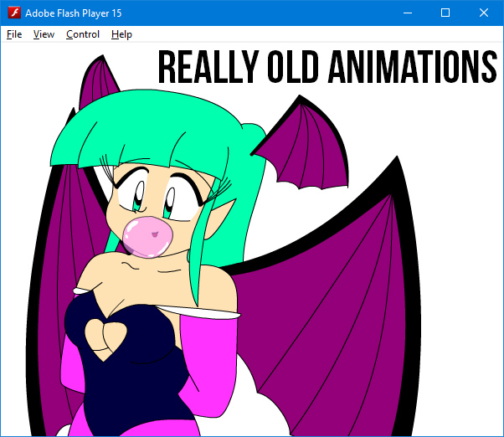Click the heart-shaped cutout on the outfit
The width and height of the screenshot is (504, 437).
click(106, 340)
